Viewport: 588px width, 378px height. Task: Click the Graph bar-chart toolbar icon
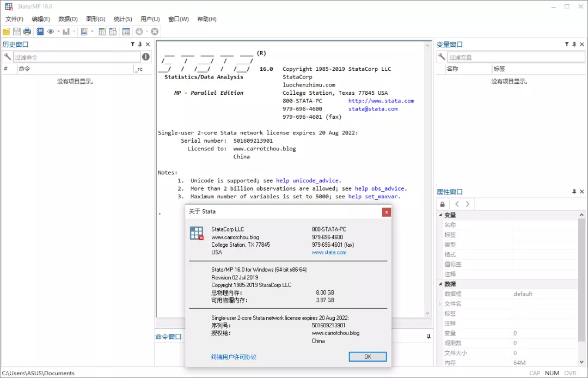pos(66,32)
